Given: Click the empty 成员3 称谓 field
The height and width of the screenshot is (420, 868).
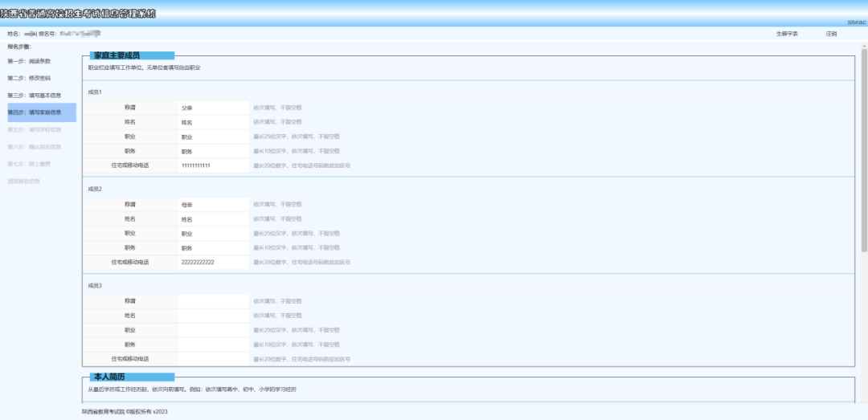Looking at the screenshot, I should (x=213, y=301).
